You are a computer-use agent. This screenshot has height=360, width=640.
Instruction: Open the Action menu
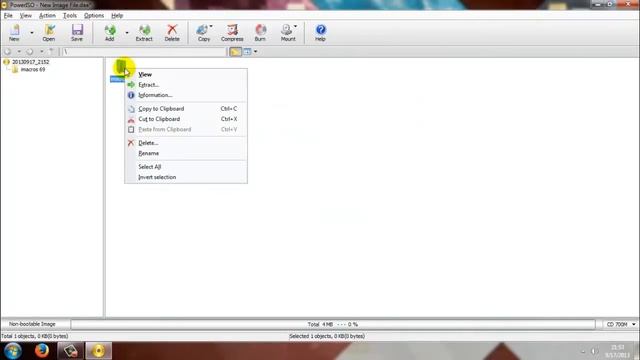pos(47,16)
